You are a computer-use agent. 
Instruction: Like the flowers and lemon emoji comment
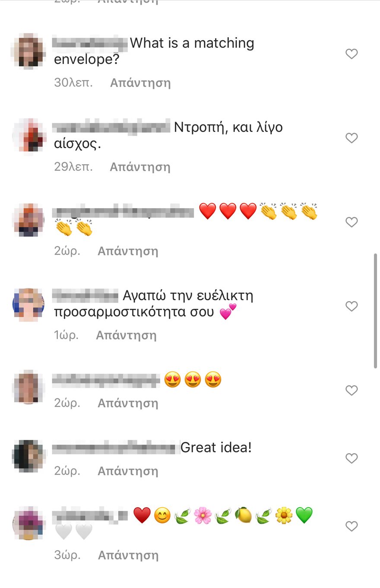[x=352, y=526]
